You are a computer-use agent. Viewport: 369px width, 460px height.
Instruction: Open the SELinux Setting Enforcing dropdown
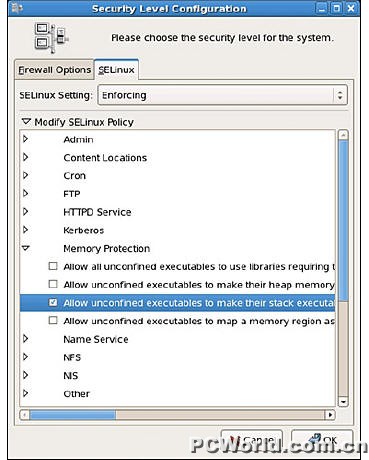click(x=222, y=95)
